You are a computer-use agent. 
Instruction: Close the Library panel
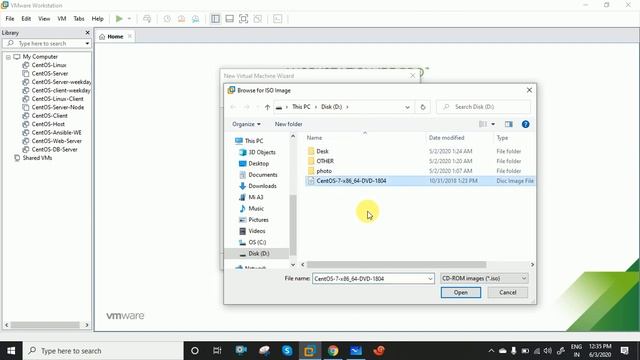coord(87,33)
